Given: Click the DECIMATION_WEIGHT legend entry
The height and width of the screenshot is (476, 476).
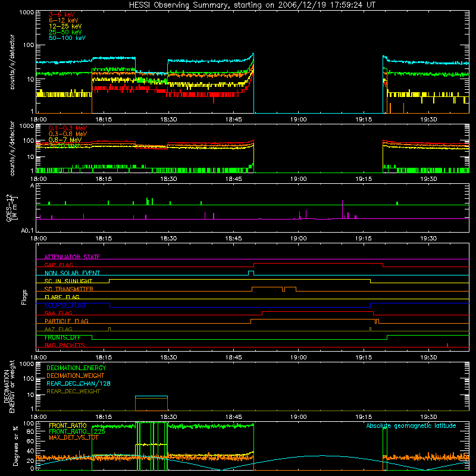Looking at the screenshot, I should 76,375.
